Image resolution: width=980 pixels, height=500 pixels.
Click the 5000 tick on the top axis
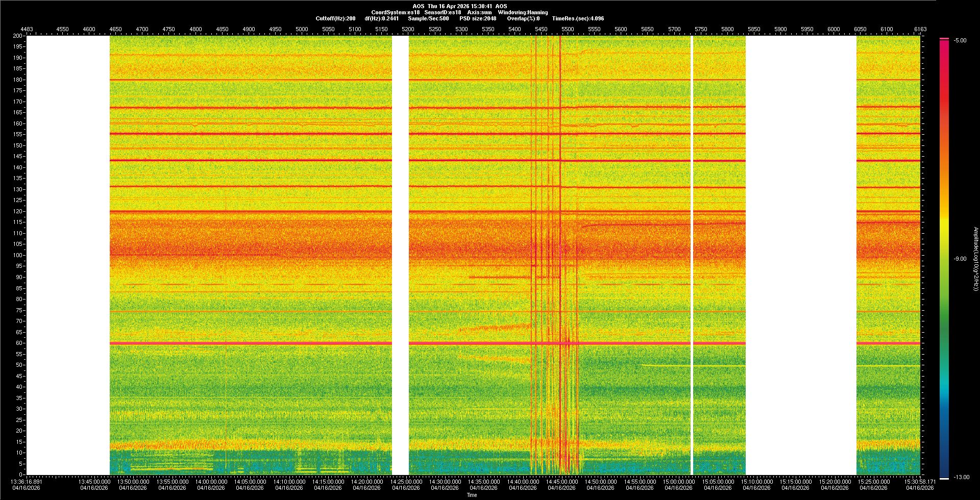302,29
